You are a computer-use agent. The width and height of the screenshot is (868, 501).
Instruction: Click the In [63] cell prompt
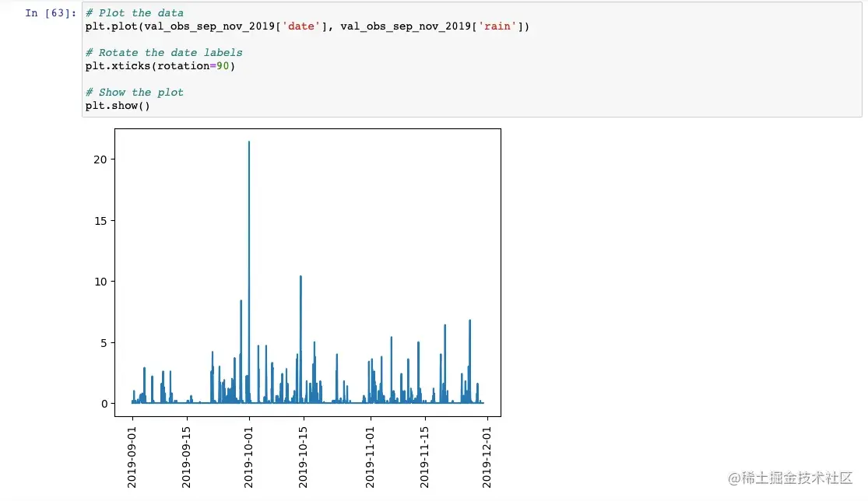(x=51, y=12)
